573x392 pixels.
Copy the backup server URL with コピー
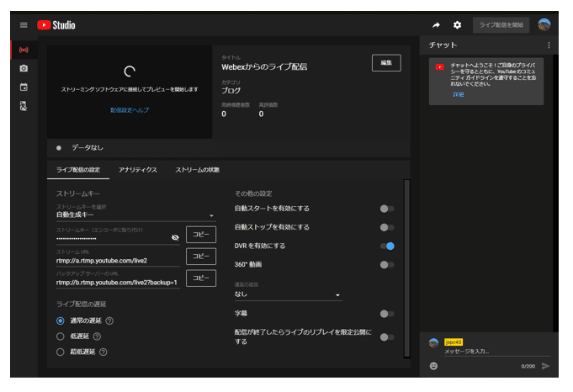pyautogui.click(x=201, y=278)
